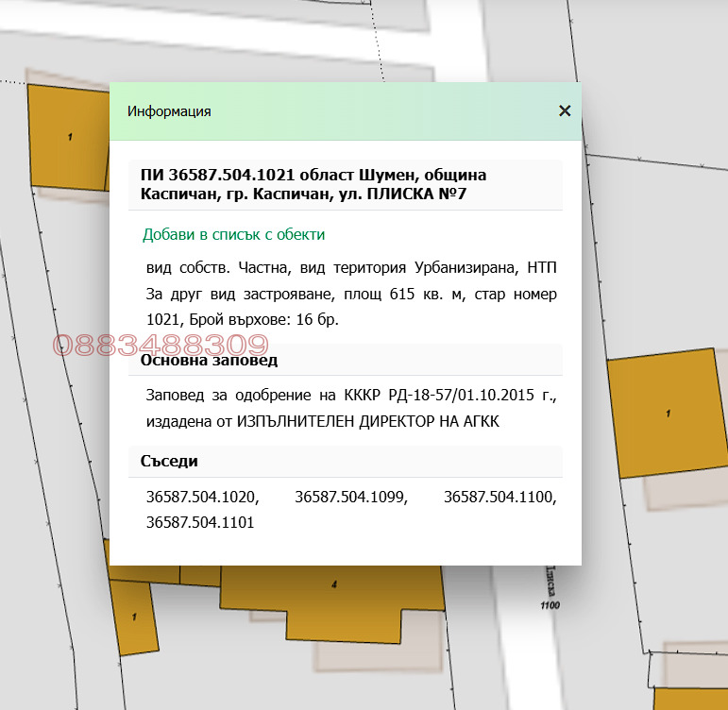This screenshot has height=710, width=728.
Task: Click the street label 1100 on the map
Action: (x=550, y=605)
